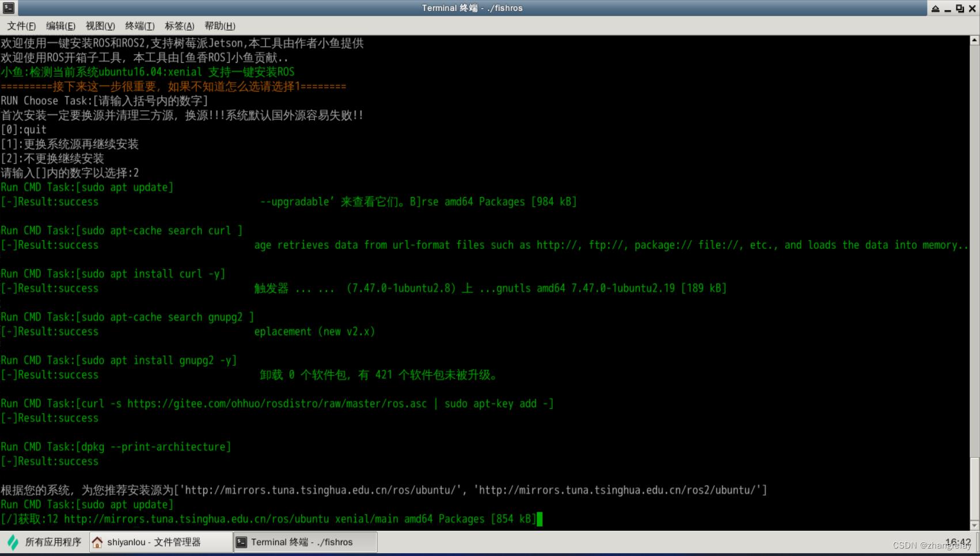Viewport: 980px width, 556px height.
Task: Open the 终端(T) menu
Action: tap(139, 26)
